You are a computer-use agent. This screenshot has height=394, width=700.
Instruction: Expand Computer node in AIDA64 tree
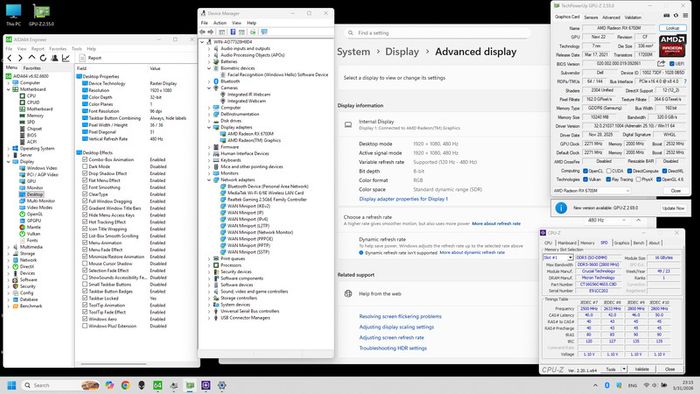8,83
